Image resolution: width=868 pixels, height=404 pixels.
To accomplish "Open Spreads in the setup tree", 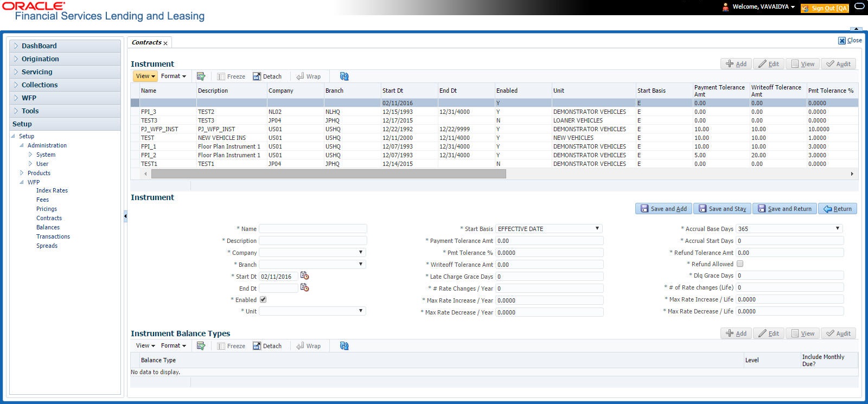I will [47, 246].
